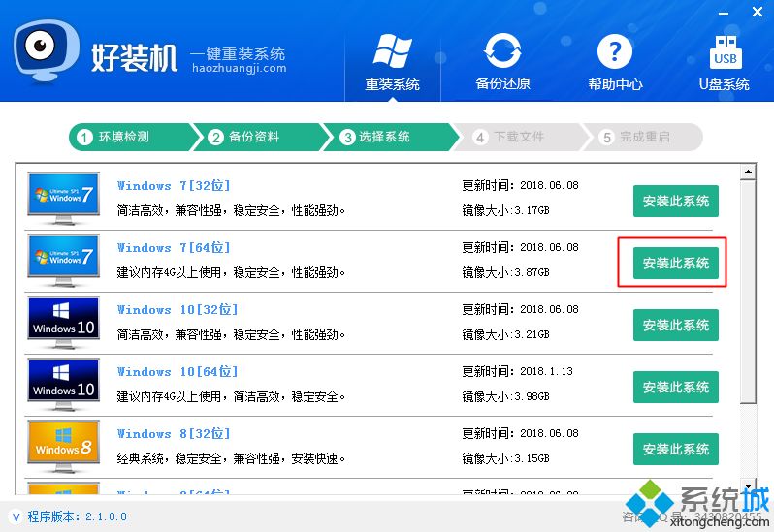This screenshot has height=532, width=774.
Task: Click the Windows 10 64位 system thumbnail
Action: point(64,386)
